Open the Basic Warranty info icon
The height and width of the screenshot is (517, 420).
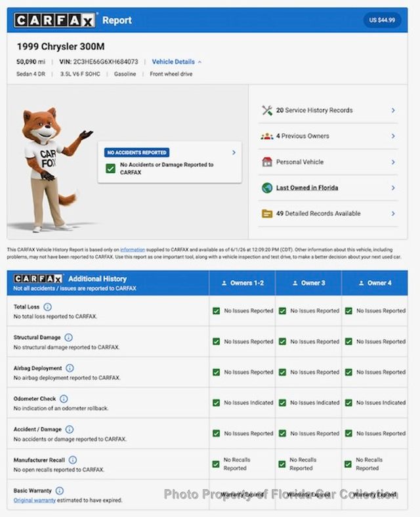[x=59, y=491]
